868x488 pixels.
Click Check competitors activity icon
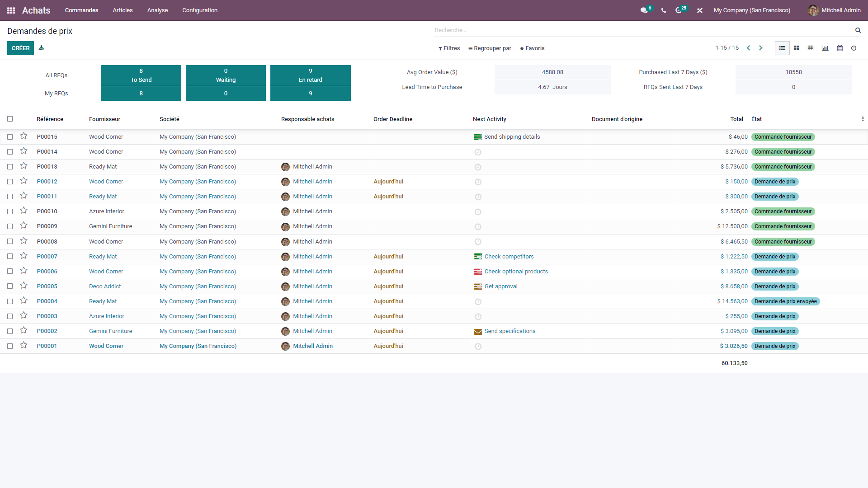click(x=478, y=257)
